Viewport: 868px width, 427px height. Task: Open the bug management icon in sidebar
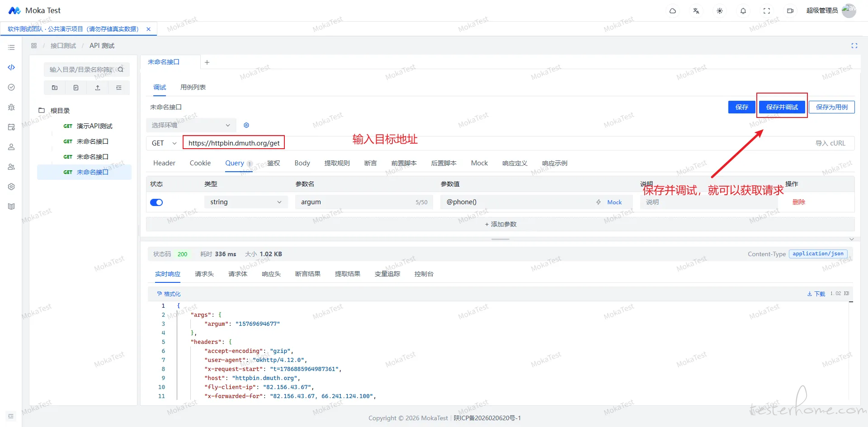coord(11,107)
